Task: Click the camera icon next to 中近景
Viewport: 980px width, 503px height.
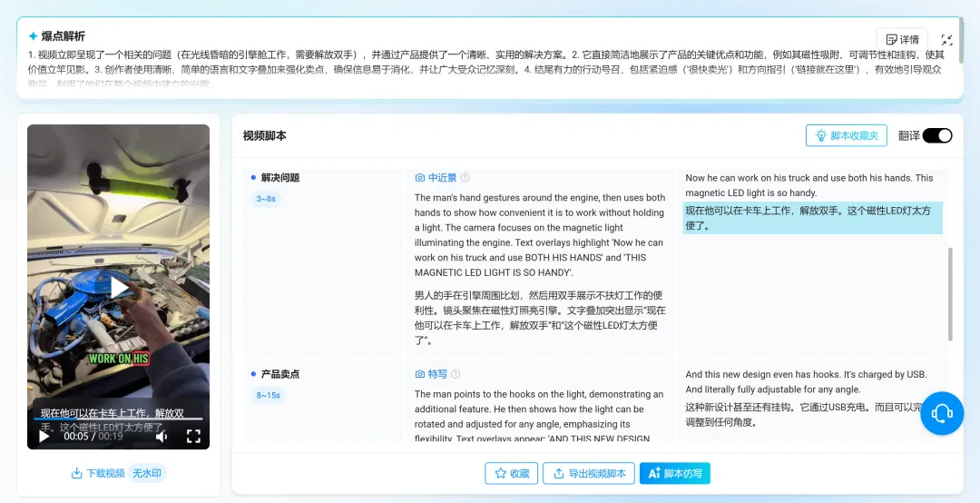Action: pyautogui.click(x=420, y=178)
